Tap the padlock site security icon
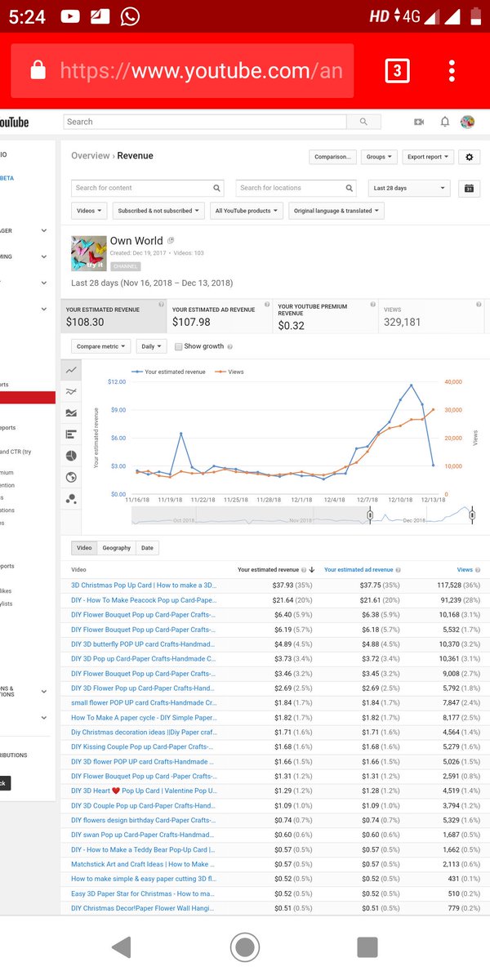 [38, 71]
